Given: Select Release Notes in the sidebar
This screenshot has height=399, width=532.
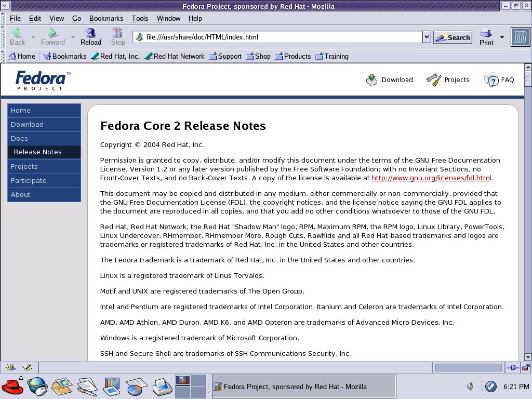Looking at the screenshot, I should pyautogui.click(x=37, y=152).
